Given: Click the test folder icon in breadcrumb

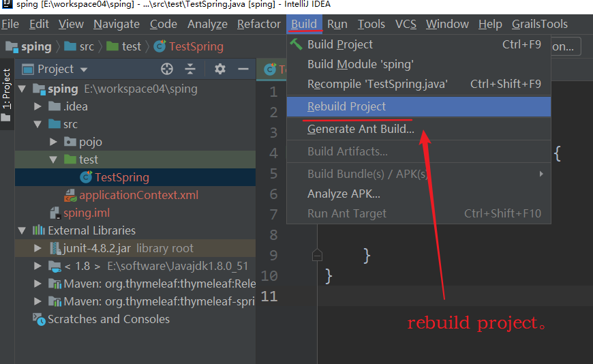Looking at the screenshot, I should click(112, 46).
